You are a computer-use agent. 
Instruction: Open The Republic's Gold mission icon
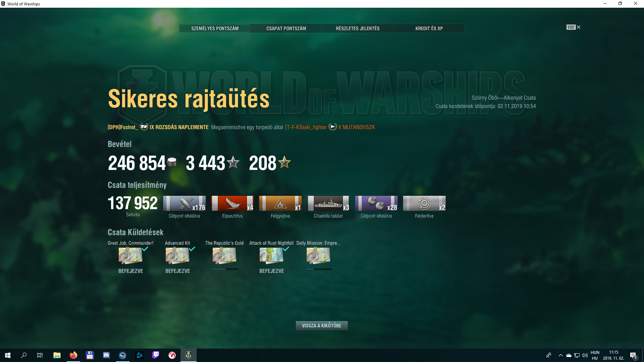point(225,256)
